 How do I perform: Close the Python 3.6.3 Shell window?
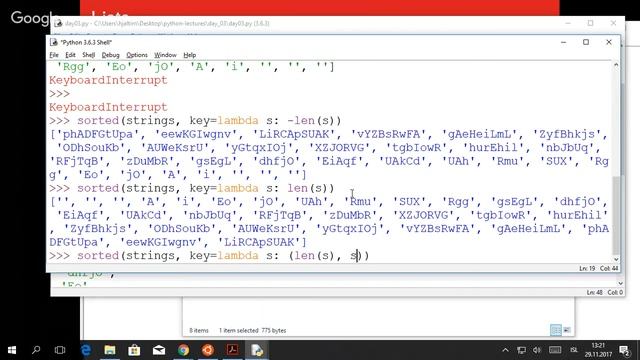coord(609,42)
